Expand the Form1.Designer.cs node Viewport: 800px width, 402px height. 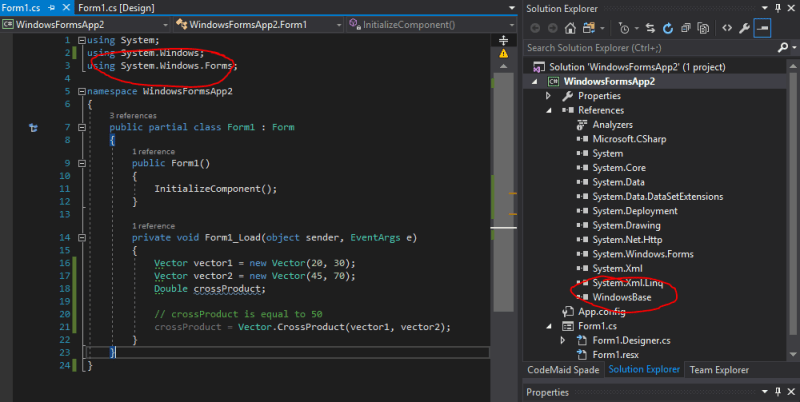(562, 340)
